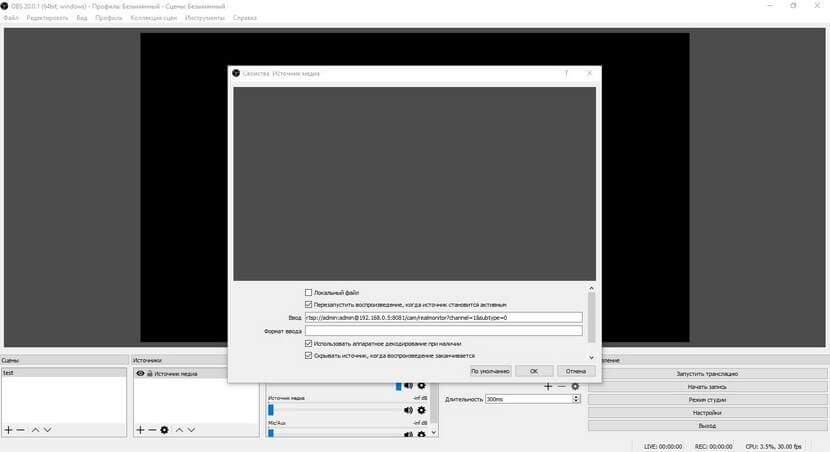Remove the selected source with the minus icon
Image resolution: width=830 pixels, height=452 pixels.
(x=152, y=430)
